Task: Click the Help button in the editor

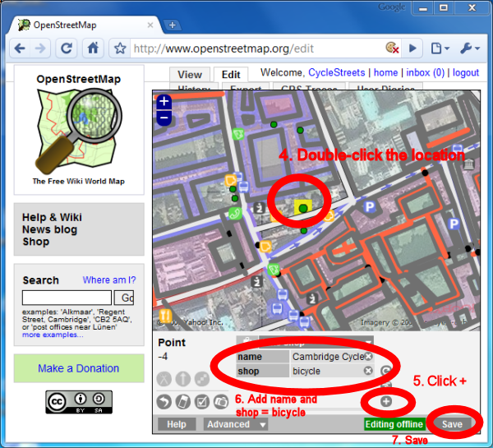Action: [x=177, y=424]
